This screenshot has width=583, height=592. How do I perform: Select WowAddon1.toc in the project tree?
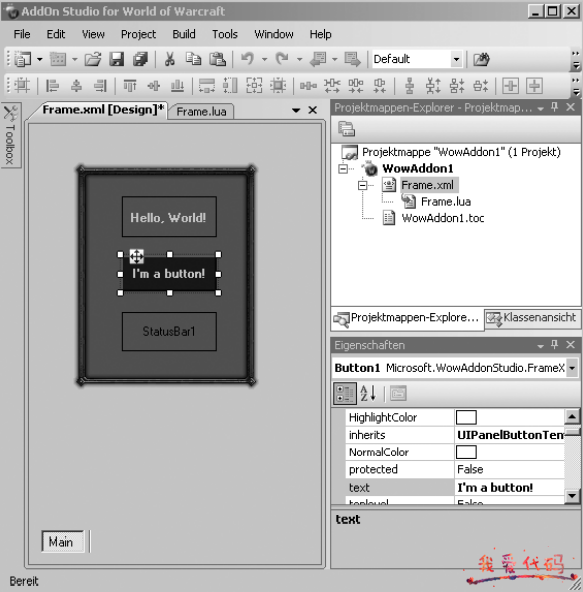click(443, 218)
